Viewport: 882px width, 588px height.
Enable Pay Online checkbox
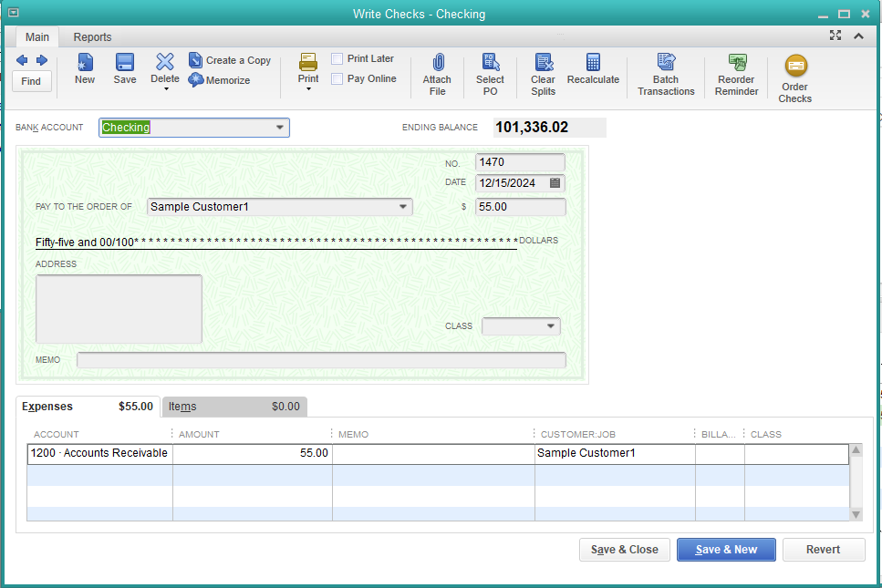[x=337, y=78]
